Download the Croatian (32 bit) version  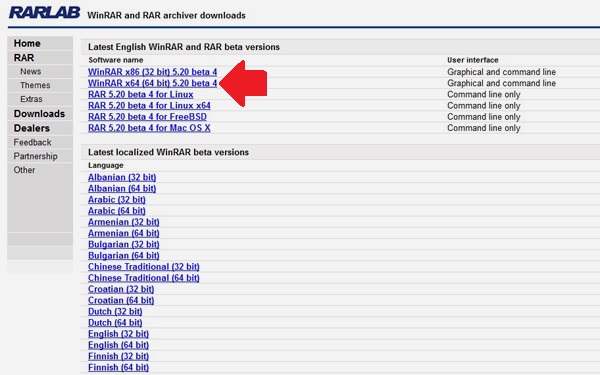click(x=121, y=289)
